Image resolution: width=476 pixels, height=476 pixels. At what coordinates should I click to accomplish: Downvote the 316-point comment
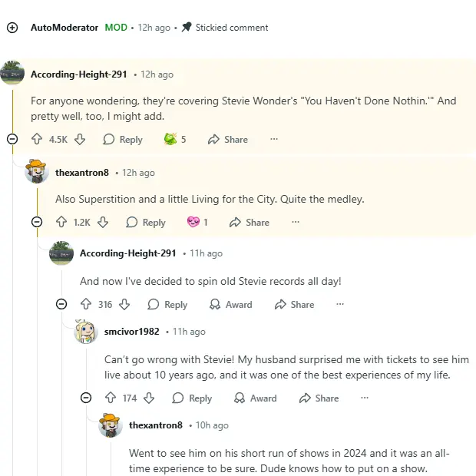(x=124, y=305)
